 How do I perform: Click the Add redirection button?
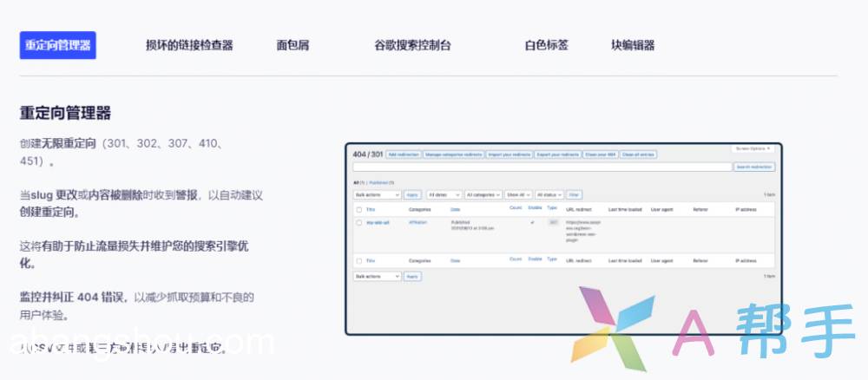pyautogui.click(x=404, y=154)
